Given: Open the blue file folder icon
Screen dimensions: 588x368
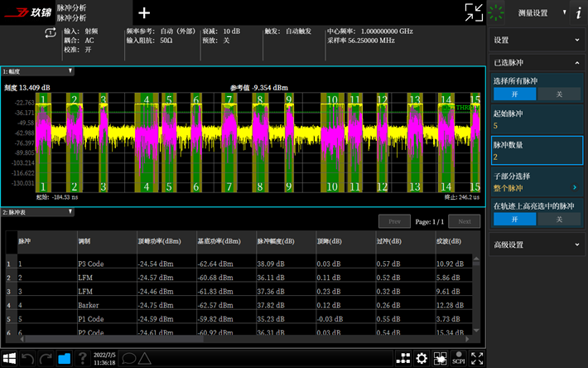Looking at the screenshot, I should tap(64, 359).
